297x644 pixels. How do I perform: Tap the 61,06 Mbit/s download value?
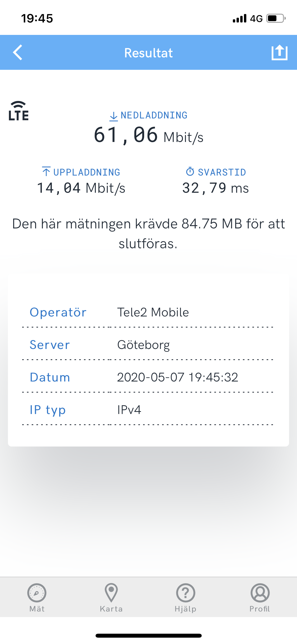[148, 135]
